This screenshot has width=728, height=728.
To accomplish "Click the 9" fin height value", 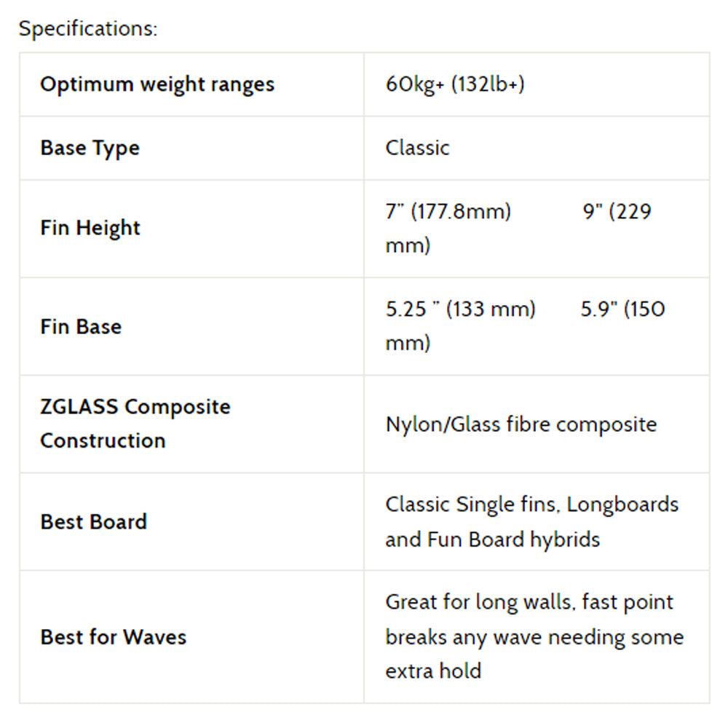I will click(617, 212).
